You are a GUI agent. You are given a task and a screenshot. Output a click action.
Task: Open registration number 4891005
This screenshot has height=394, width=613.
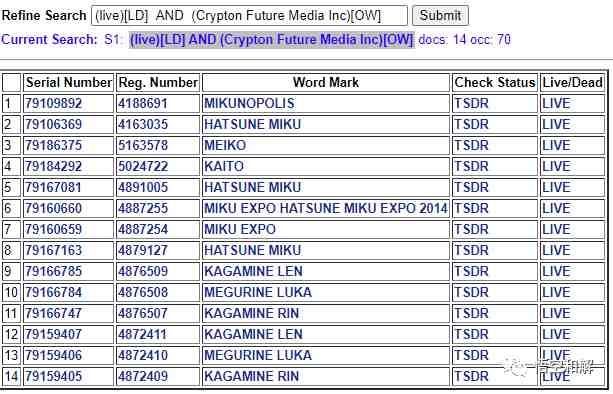coord(143,188)
